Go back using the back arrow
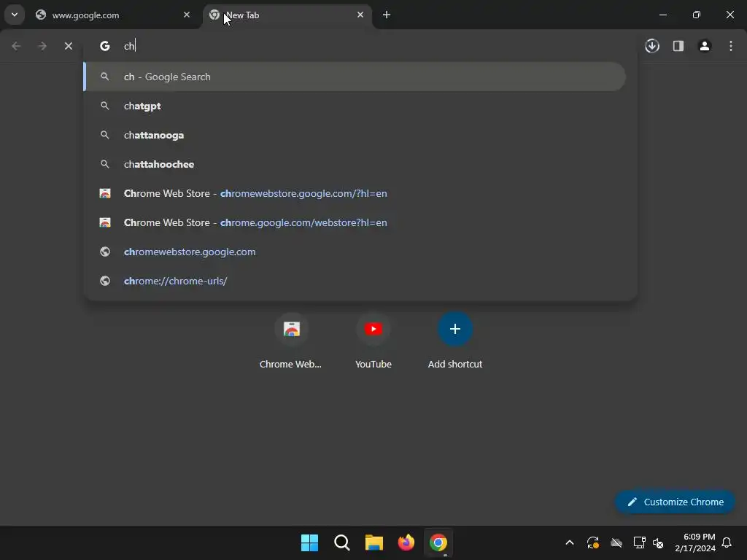This screenshot has height=560, width=747. tap(16, 46)
